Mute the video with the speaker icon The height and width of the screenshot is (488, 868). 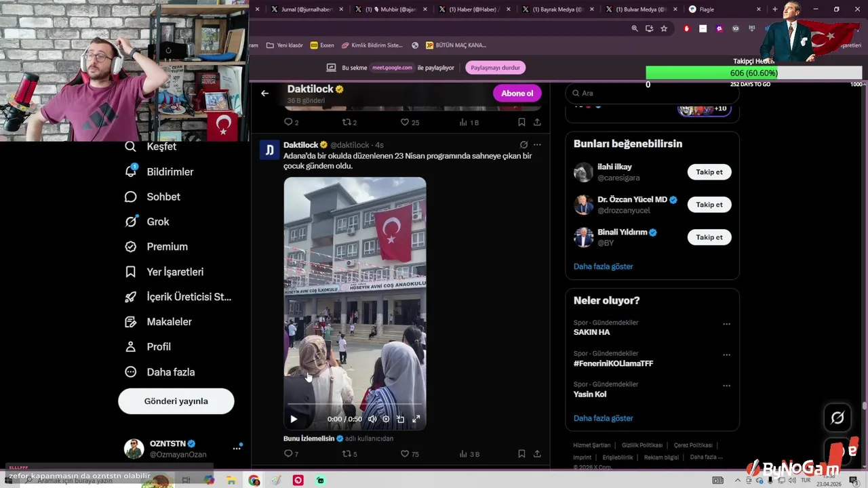372,419
